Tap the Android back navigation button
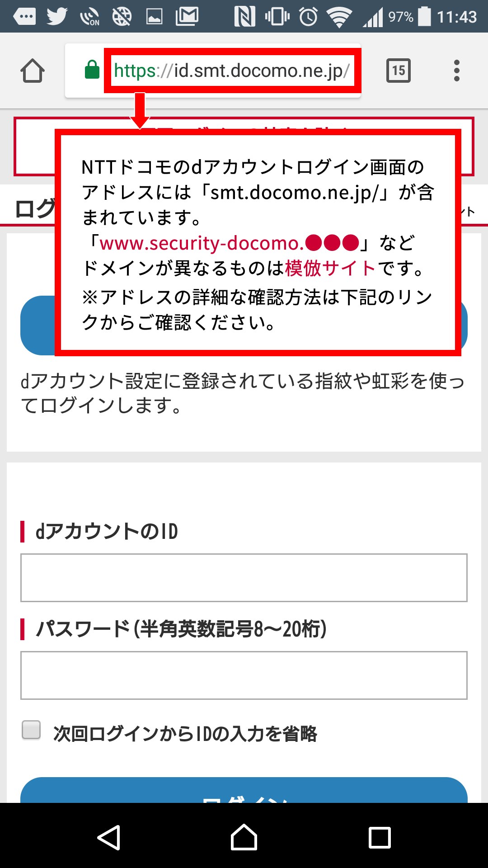The width and height of the screenshot is (488, 868). (x=109, y=838)
